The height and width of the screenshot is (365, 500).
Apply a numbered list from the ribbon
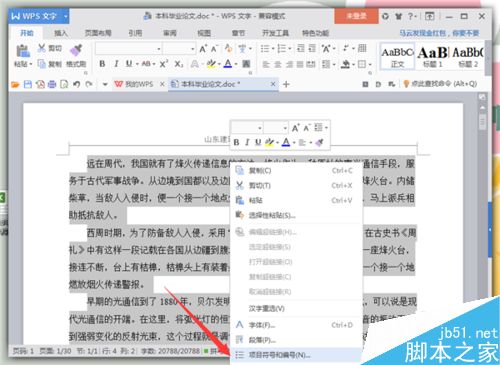282,49
